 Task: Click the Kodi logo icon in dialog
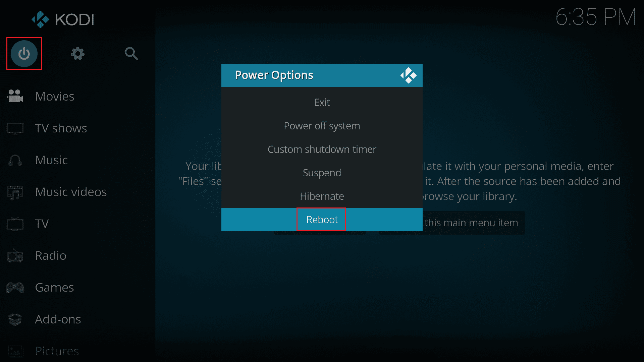(408, 75)
